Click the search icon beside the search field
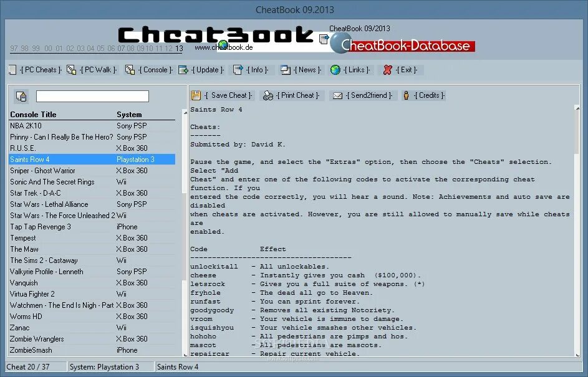This screenshot has width=588, height=377. (x=21, y=97)
